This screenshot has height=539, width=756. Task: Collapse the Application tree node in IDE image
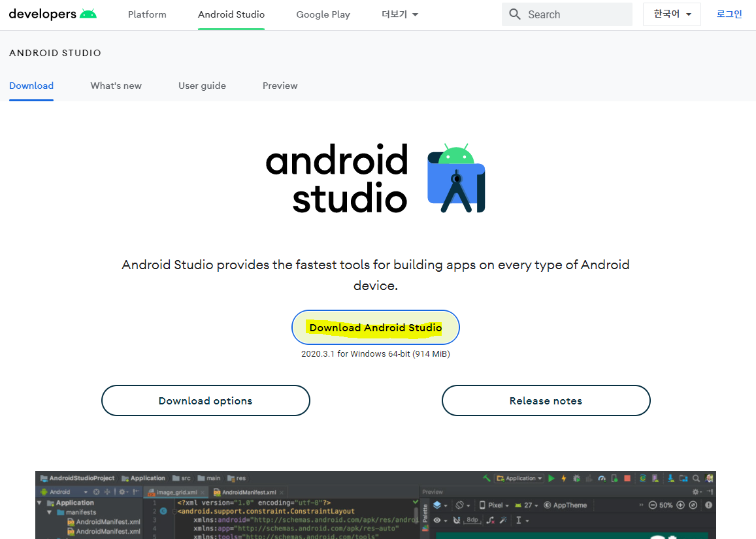pyautogui.click(x=39, y=502)
